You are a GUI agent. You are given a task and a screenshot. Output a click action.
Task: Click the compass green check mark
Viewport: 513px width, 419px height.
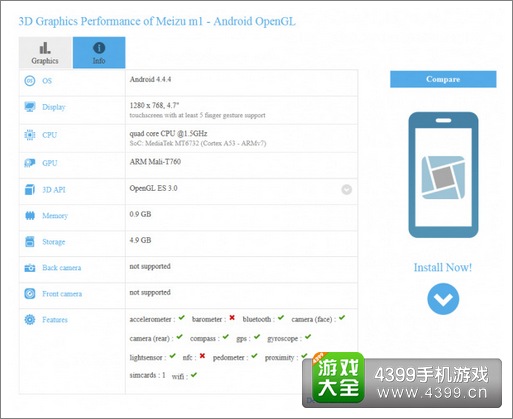point(226,337)
